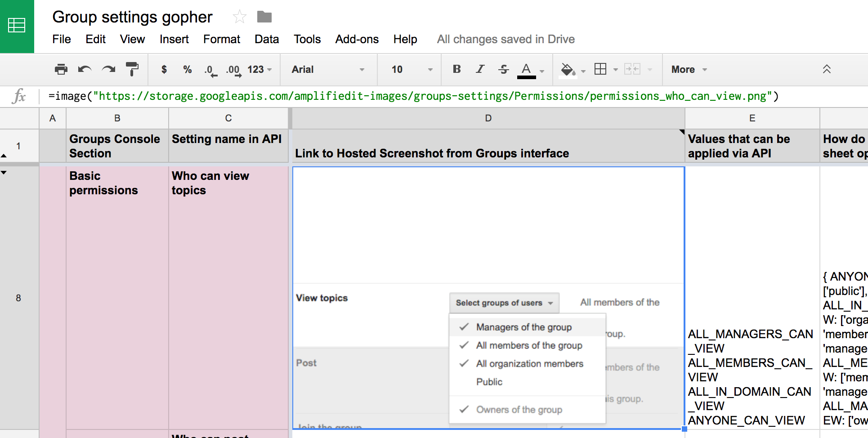Open the fill color picker
Viewport: 868px width, 438px height.
click(568, 69)
